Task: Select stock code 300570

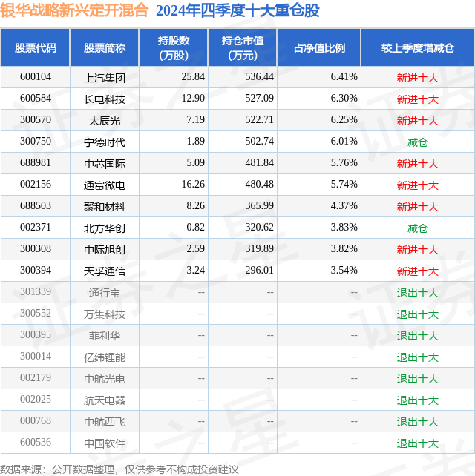Action: (x=36, y=120)
